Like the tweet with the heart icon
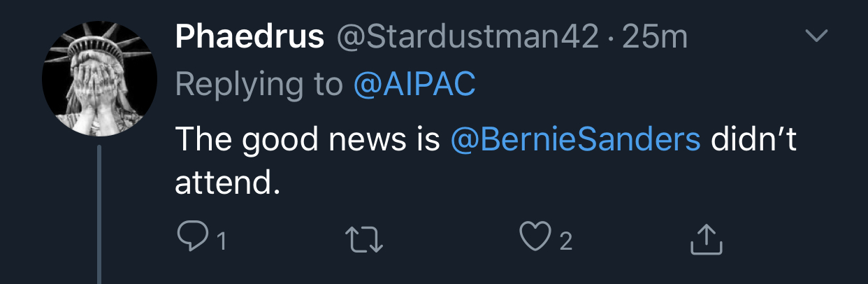 [x=535, y=239]
